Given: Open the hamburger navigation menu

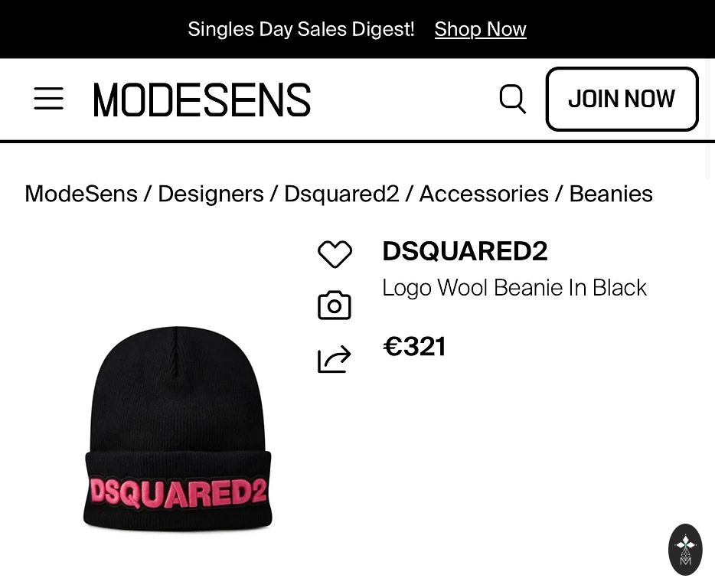Looking at the screenshot, I should (x=48, y=99).
